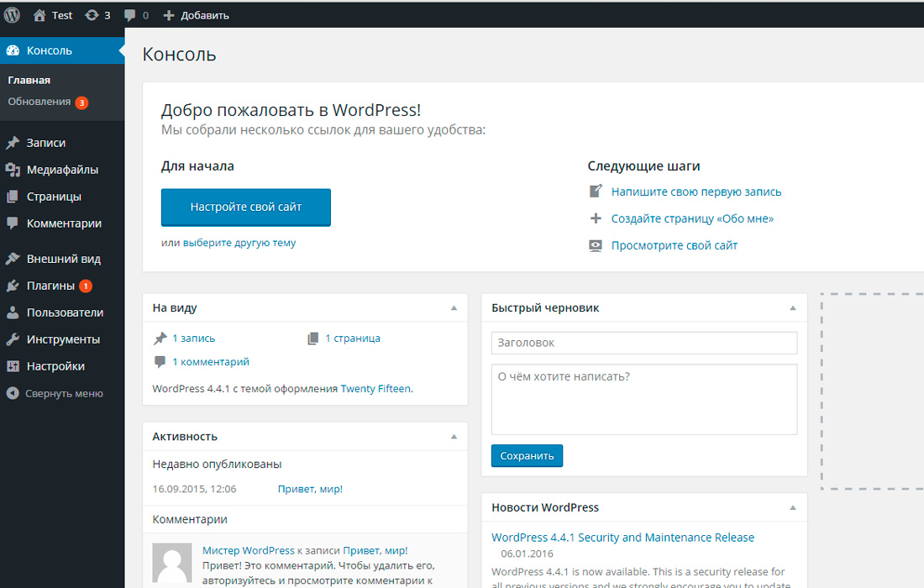
Task: Click the date text 16.09.2015, 12:06
Action: point(194,489)
